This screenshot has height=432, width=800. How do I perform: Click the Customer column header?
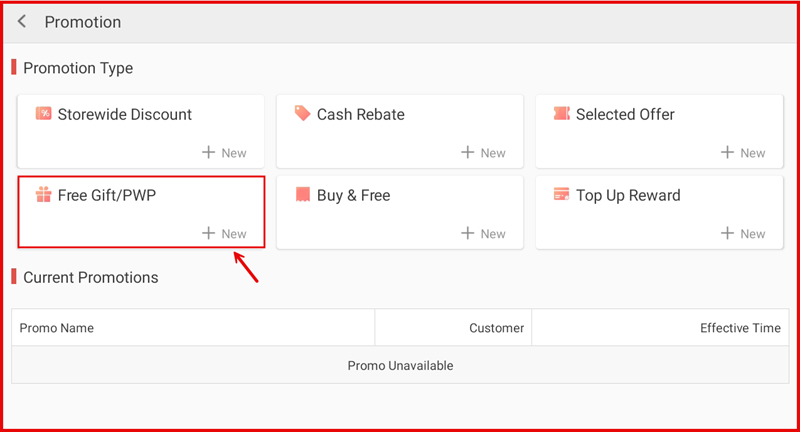pos(496,328)
